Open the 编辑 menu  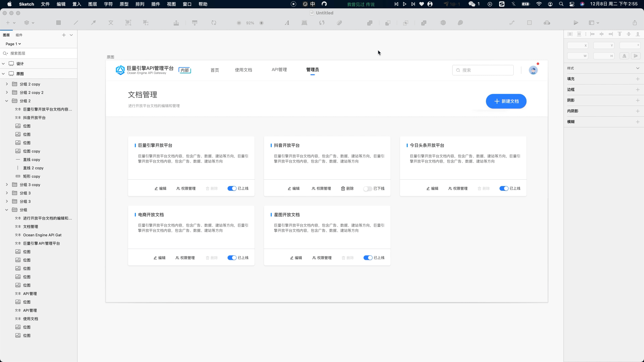[61, 4]
